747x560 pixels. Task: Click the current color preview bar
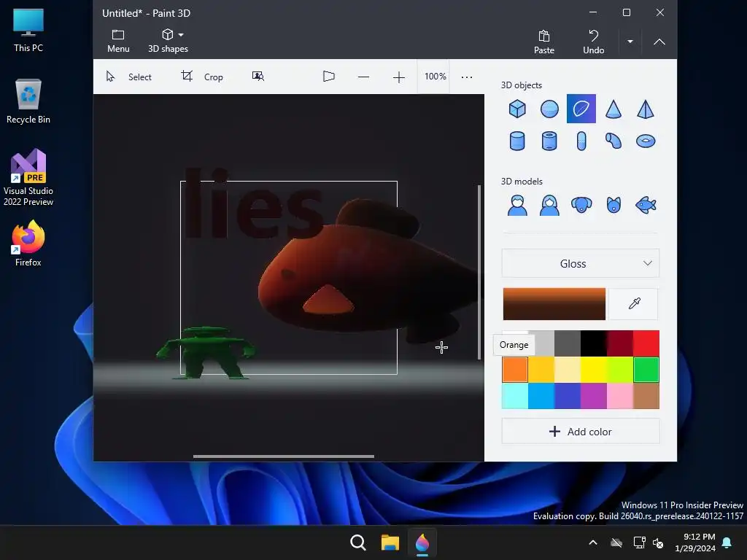pos(554,304)
